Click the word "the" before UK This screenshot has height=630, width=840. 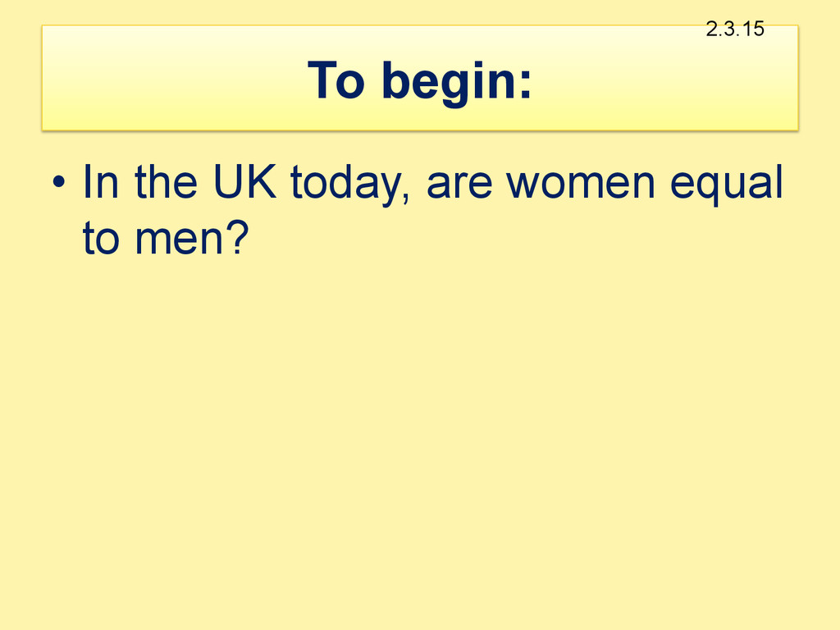point(166,181)
